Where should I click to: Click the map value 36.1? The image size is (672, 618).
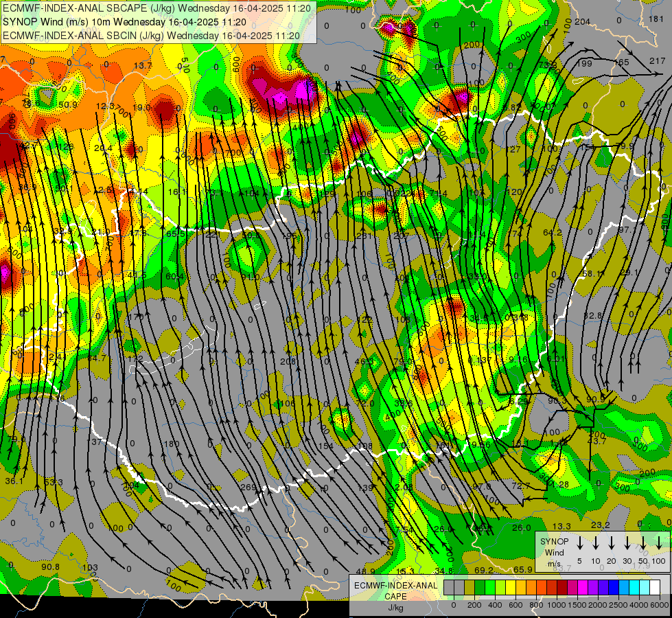point(14,481)
